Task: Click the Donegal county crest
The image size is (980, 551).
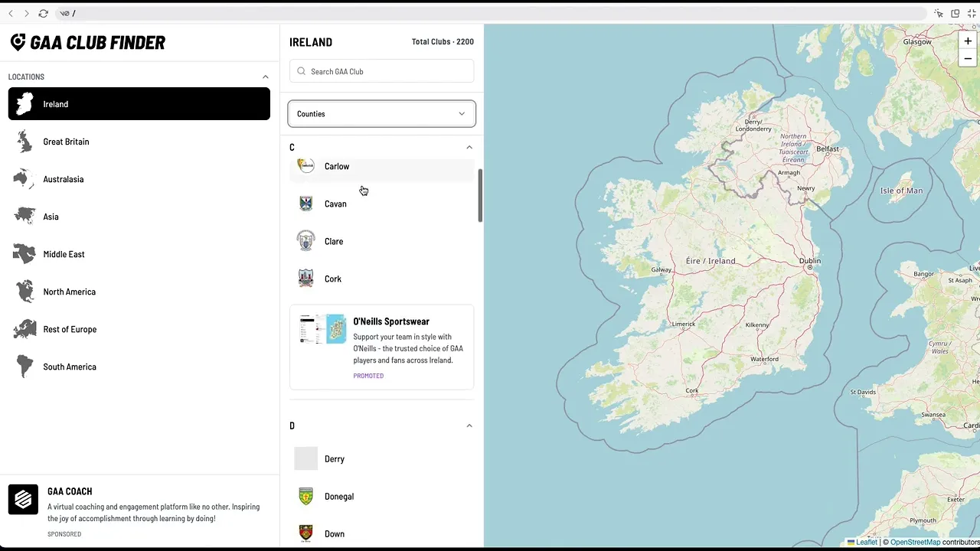Action: (305, 497)
